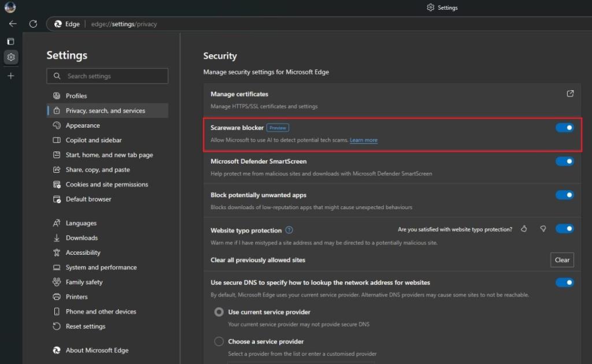
Task: Click the magnifier icon in Search settings
Action: click(x=56, y=76)
